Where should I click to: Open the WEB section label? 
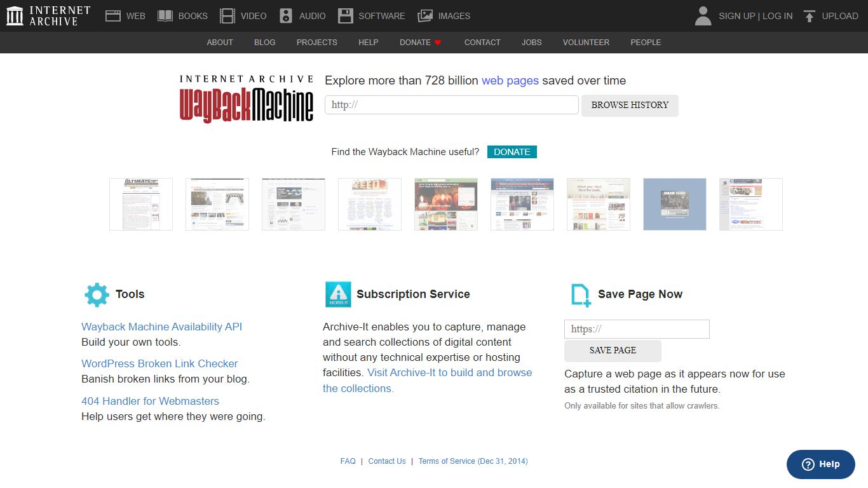point(136,16)
